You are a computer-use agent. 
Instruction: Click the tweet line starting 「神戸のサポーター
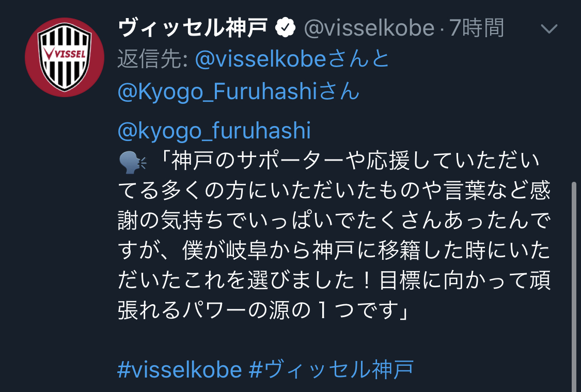click(351, 163)
